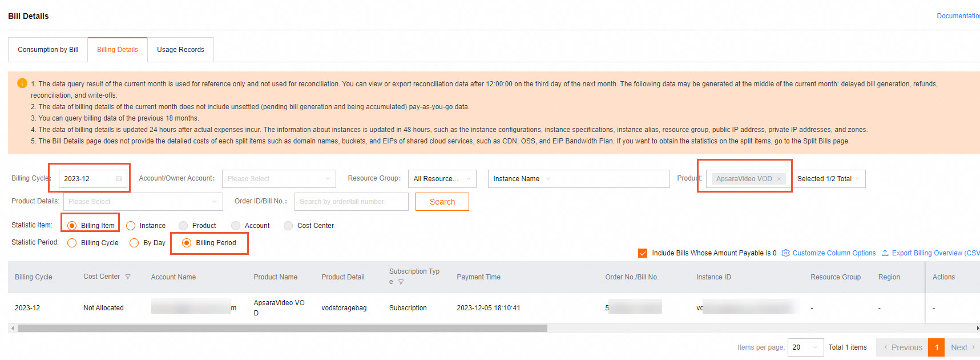Click the Payment Time column header
This screenshot has height=360, width=980.
pos(478,277)
